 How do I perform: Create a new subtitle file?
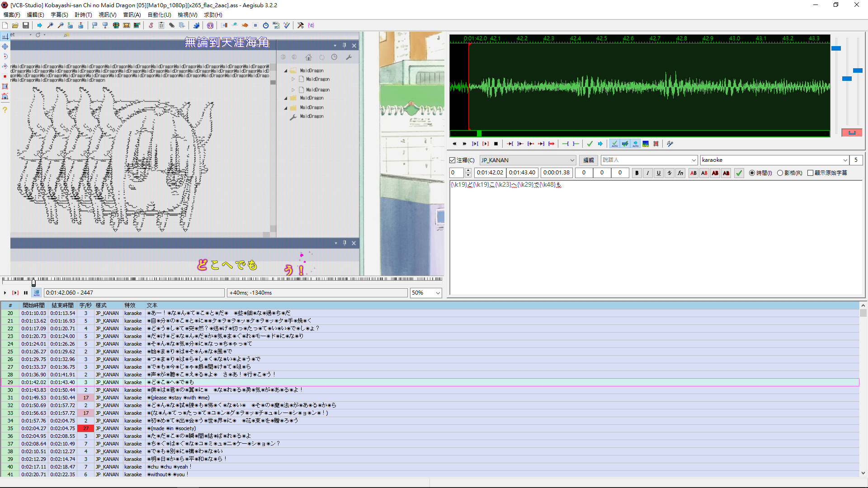coord(5,25)
